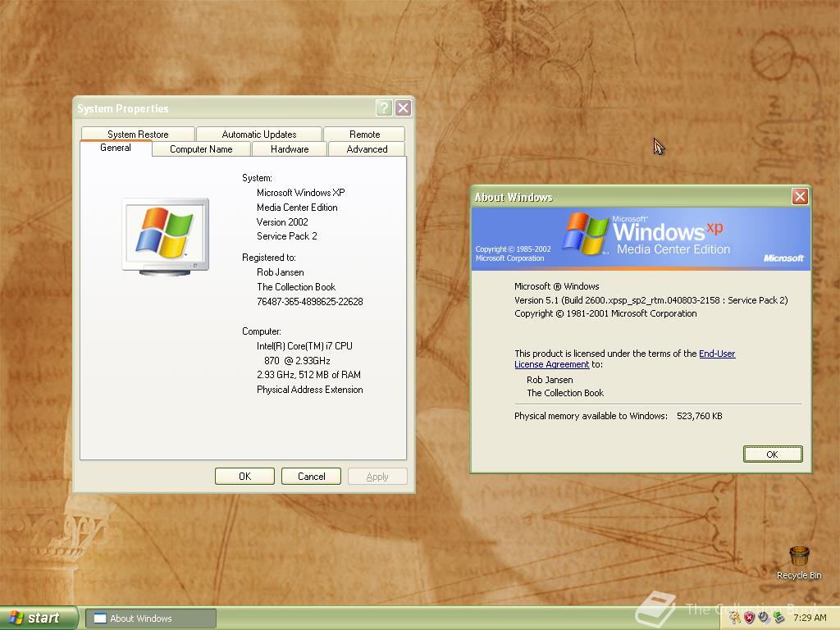Click the product ID 76487-365-4898625-22628
The width and height of the screenshot is (840, 630).
point(309,302)
